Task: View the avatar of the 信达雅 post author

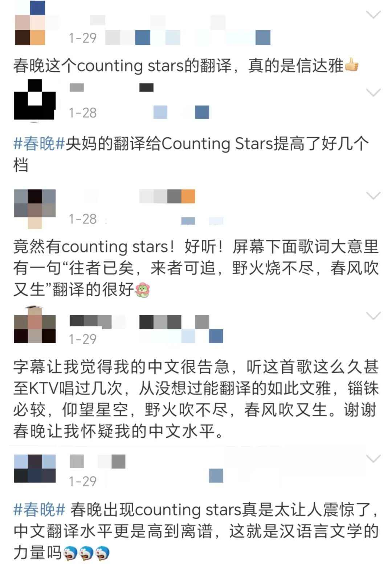Action: pos(30,23)
